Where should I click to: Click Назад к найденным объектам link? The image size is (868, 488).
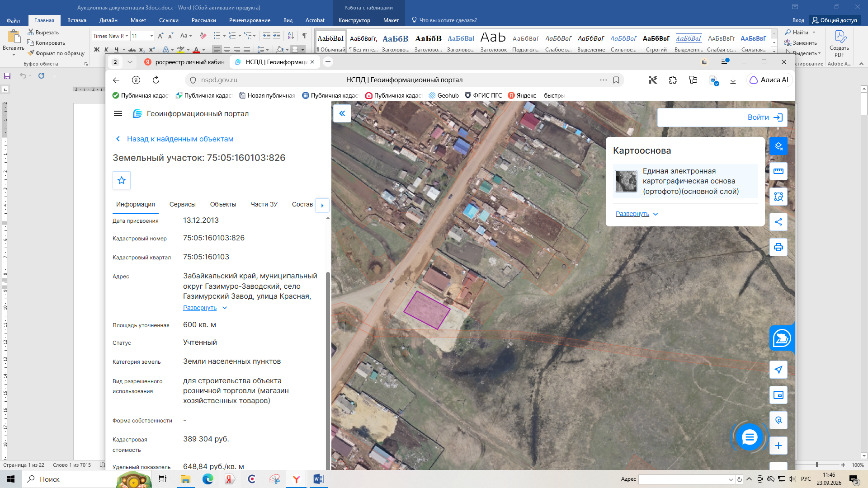[180, 139]
